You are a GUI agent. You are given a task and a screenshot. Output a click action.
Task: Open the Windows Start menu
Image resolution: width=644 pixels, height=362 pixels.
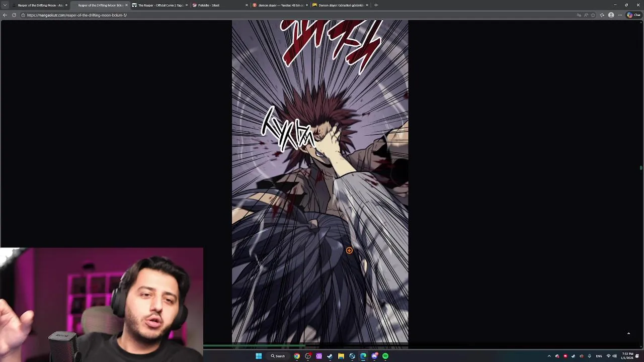pyautogui.click(x=259, y=356)
